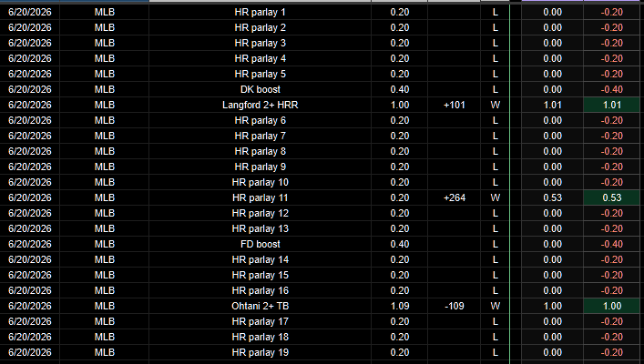Select the "HR parlay 4" cell

click(260, 58)
